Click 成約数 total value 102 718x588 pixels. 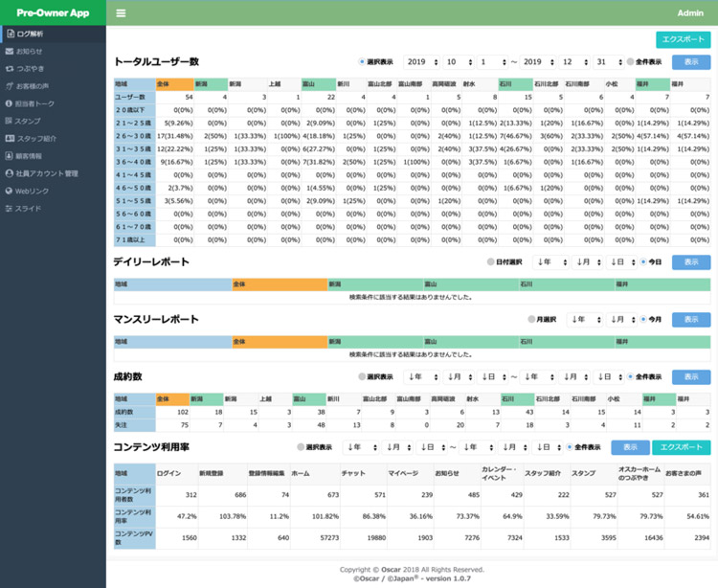(172, 412)
